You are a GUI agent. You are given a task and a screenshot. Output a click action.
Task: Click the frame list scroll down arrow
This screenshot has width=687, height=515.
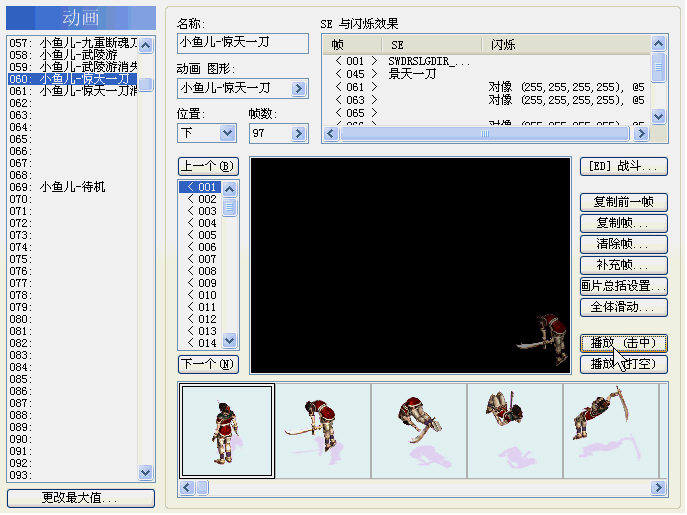point(230,340)
